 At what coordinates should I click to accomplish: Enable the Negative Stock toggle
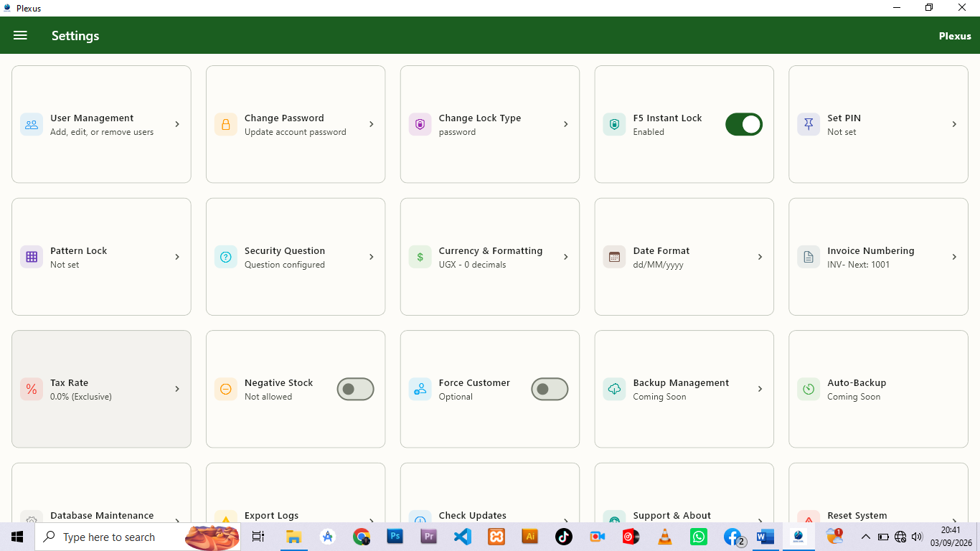[x=356, y=389]
